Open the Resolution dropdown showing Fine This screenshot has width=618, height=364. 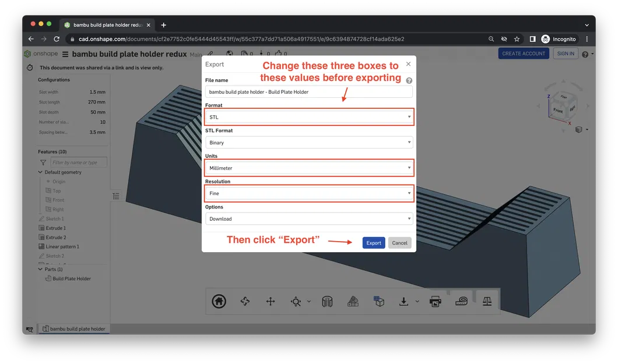(x=309, y=193)
